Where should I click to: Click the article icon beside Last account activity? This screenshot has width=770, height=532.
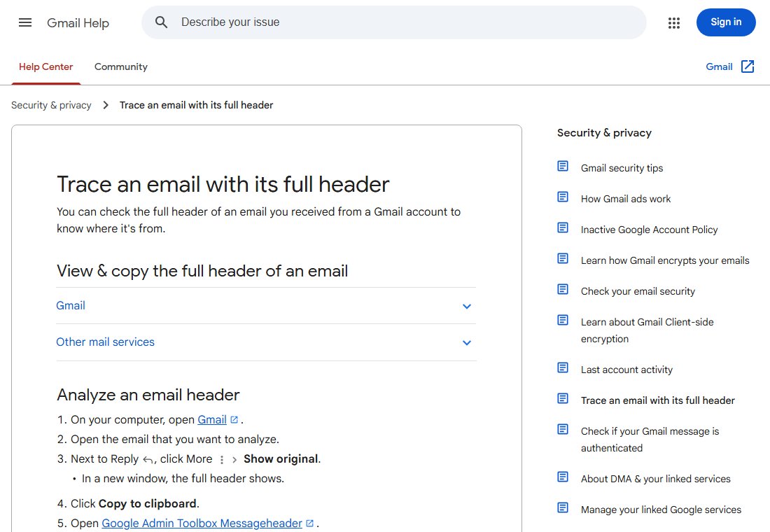563,367
